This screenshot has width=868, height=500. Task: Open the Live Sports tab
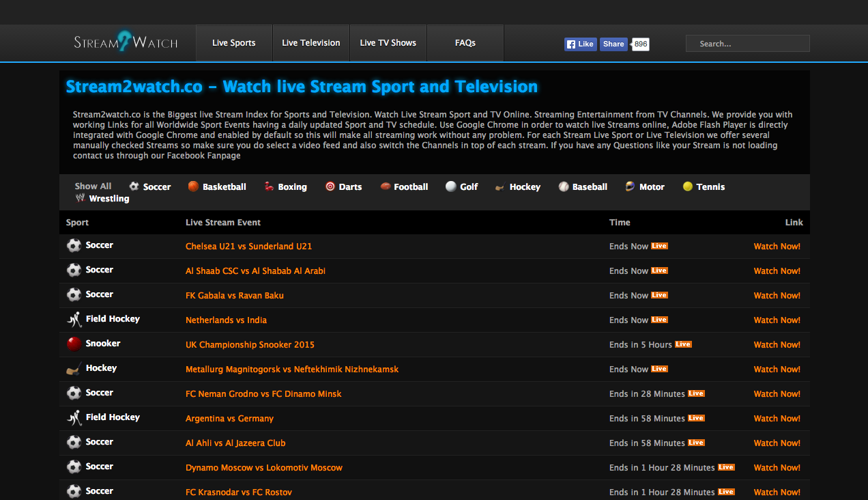[x=233, y=43]
